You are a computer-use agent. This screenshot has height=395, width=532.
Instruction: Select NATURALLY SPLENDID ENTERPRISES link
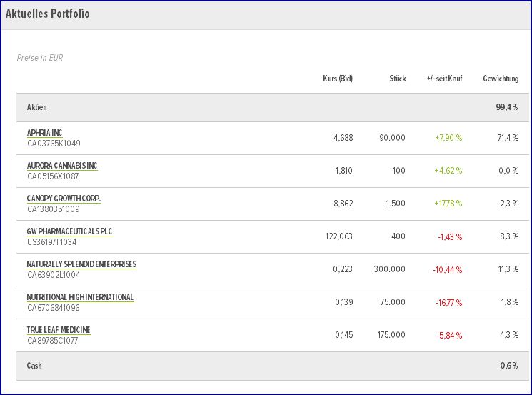click(x=81, y=264)
